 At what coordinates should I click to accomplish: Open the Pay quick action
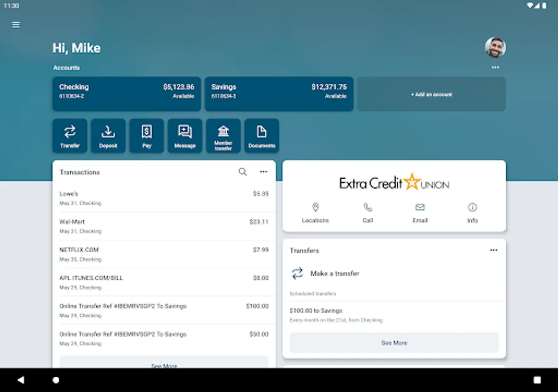(146, 136)
